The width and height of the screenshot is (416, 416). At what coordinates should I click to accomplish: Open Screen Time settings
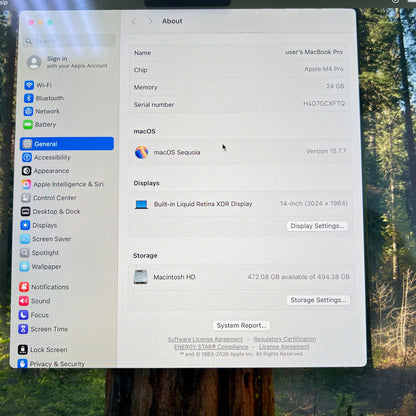(x=44, y=329)
